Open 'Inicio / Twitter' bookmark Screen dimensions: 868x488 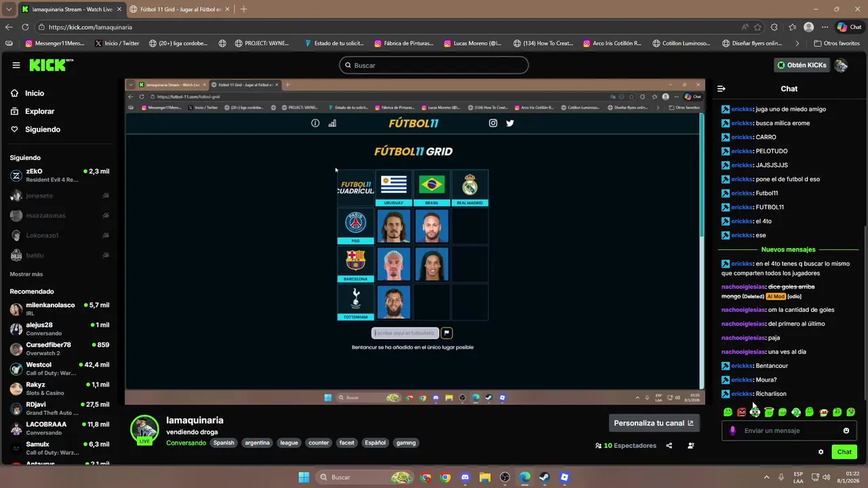pyautogui.click(x=117, y=43)
